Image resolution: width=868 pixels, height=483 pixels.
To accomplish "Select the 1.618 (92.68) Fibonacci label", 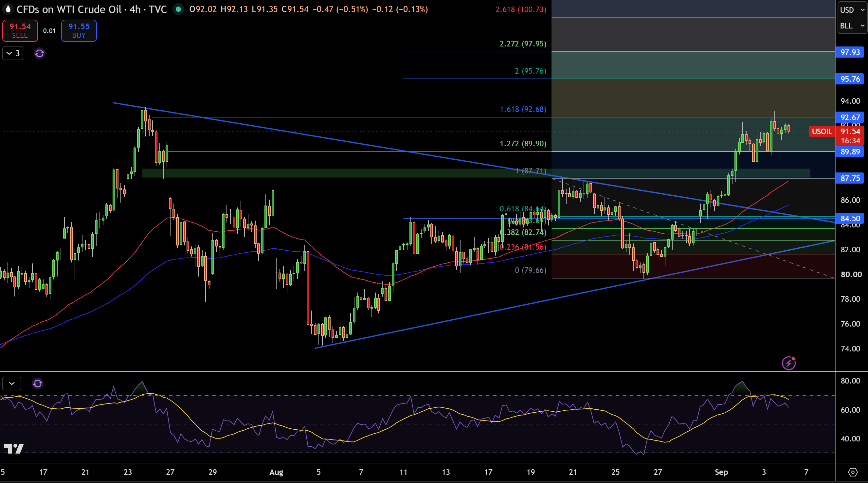I will tap(523, 109).
